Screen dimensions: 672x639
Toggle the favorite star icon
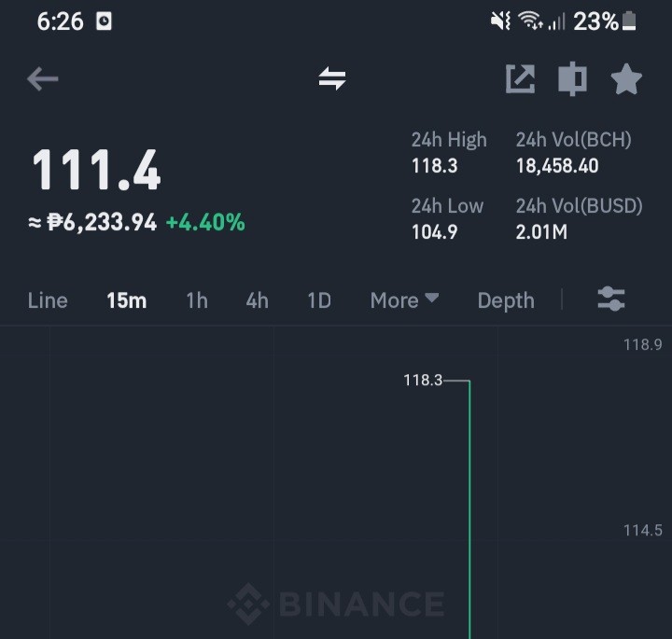(626, 78)
